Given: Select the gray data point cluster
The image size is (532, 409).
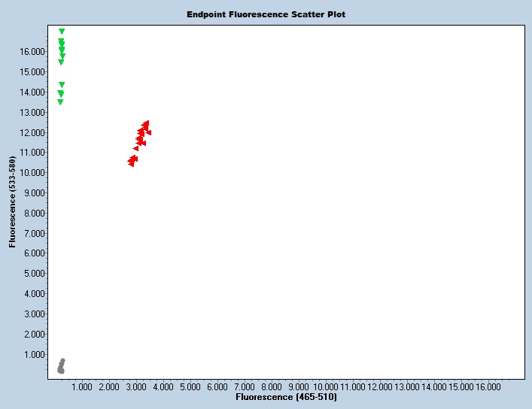Looking at the screenshot, I should click(61, 366).
